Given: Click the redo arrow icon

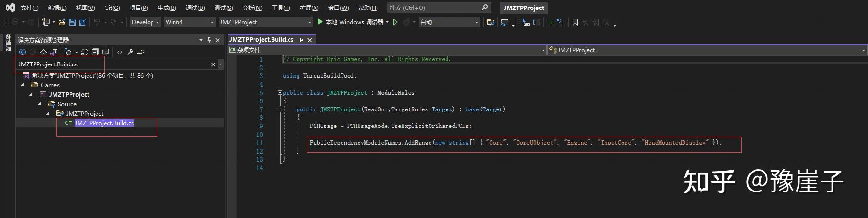Looking at the screenshot, I should pyautogui.click(x=114, y=22).
